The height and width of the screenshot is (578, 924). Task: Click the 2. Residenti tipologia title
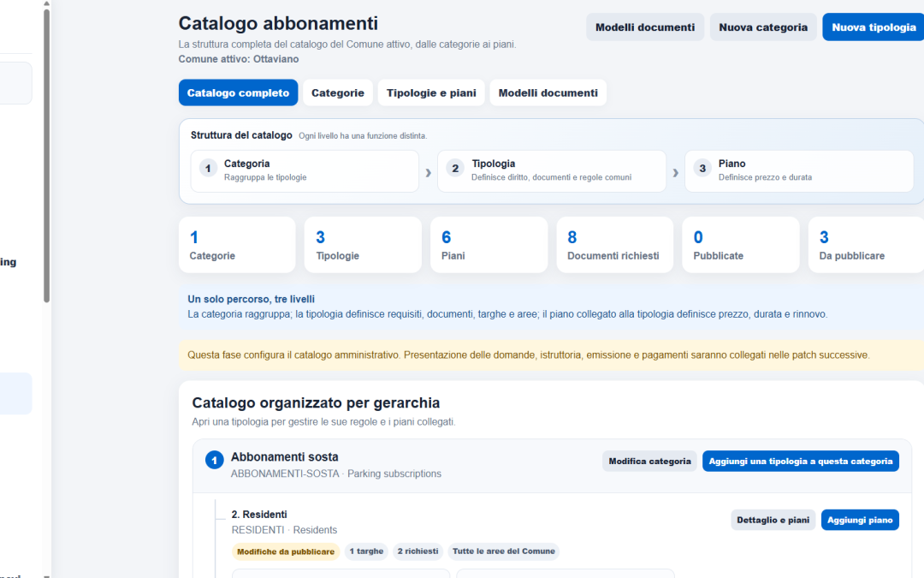(259, 515)
